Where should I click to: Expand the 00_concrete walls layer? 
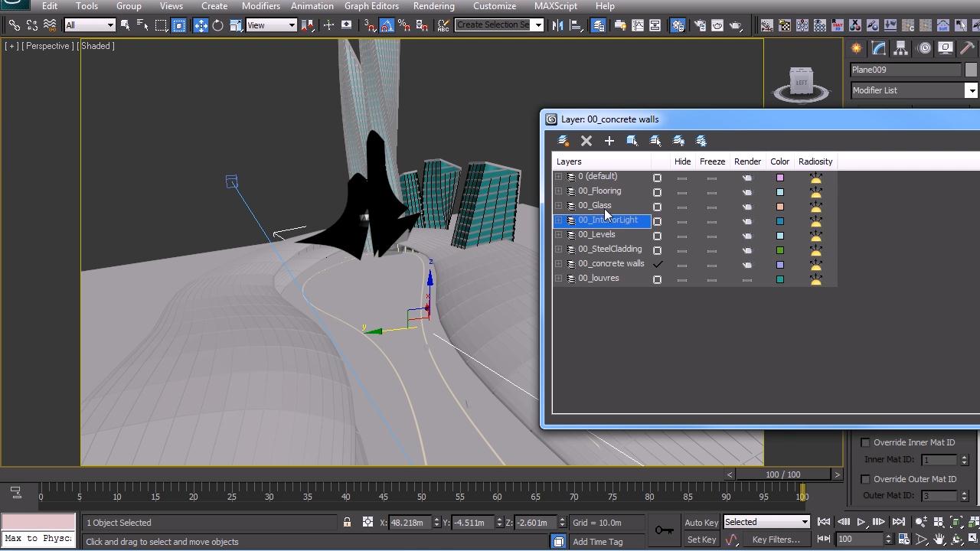tap(558, 264)
